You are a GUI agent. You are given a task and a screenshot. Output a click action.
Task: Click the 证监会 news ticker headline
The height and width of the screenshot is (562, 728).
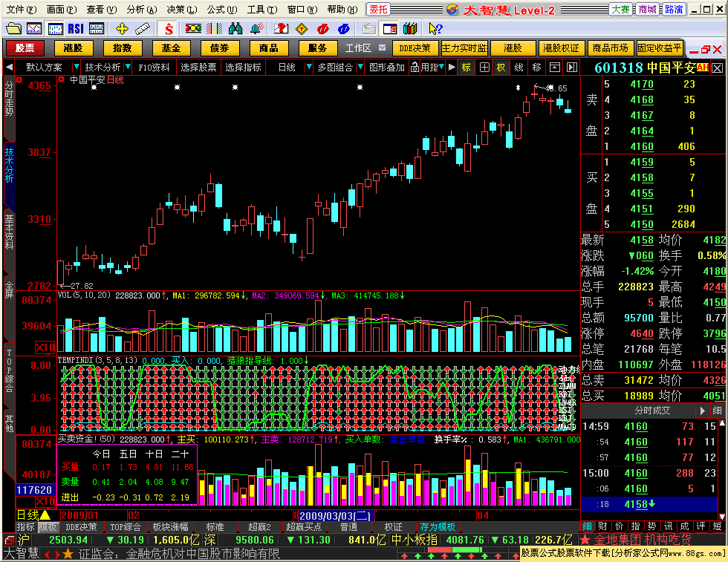(179, 554)
